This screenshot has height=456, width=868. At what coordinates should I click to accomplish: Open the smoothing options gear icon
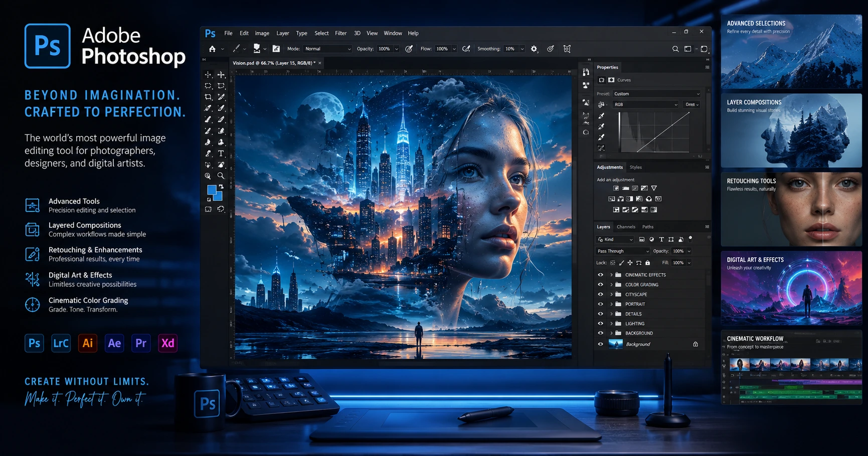534,49
